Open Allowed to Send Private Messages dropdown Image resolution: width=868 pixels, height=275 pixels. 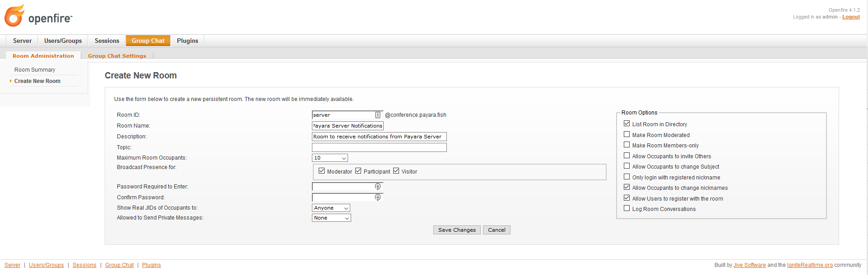(331, 218)
